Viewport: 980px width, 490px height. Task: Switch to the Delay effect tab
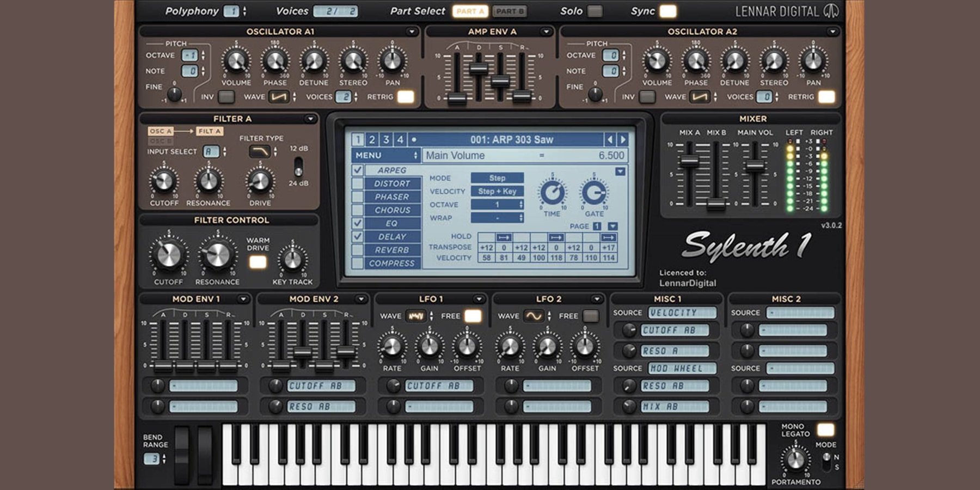(x=392, y=237)
